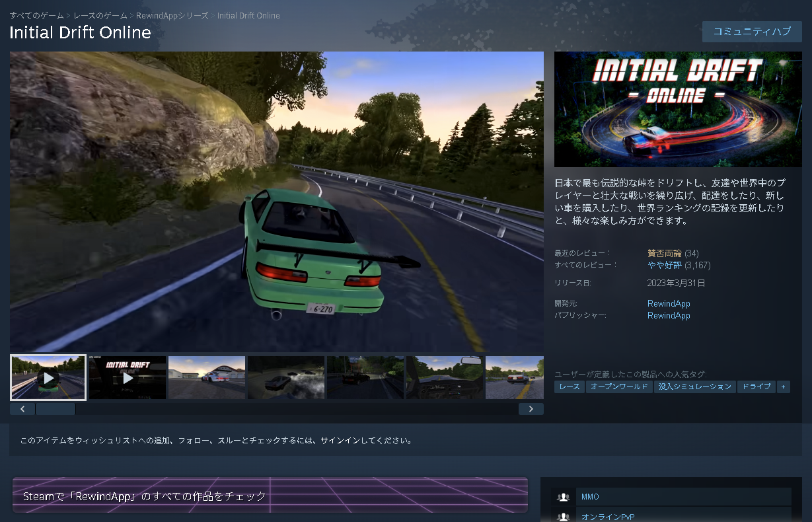Select the レース tag

(569, 387)
